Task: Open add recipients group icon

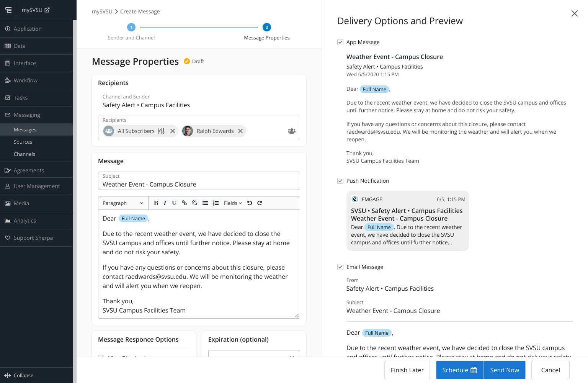Action: 292,131
